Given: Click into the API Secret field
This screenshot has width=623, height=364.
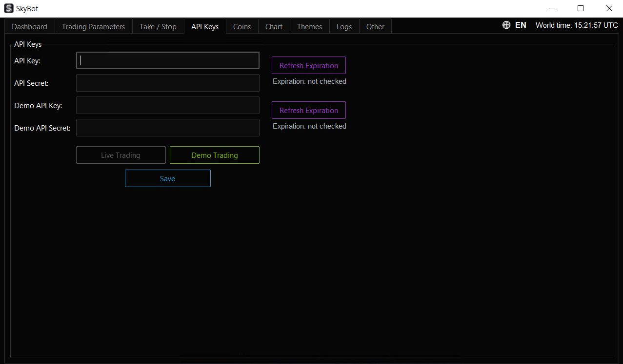Looking at the screenshot, I should 168,83.
